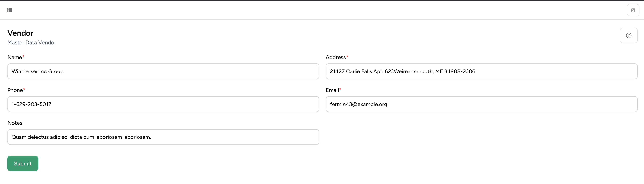Click the Vendor page title

(x=20, y=33)
